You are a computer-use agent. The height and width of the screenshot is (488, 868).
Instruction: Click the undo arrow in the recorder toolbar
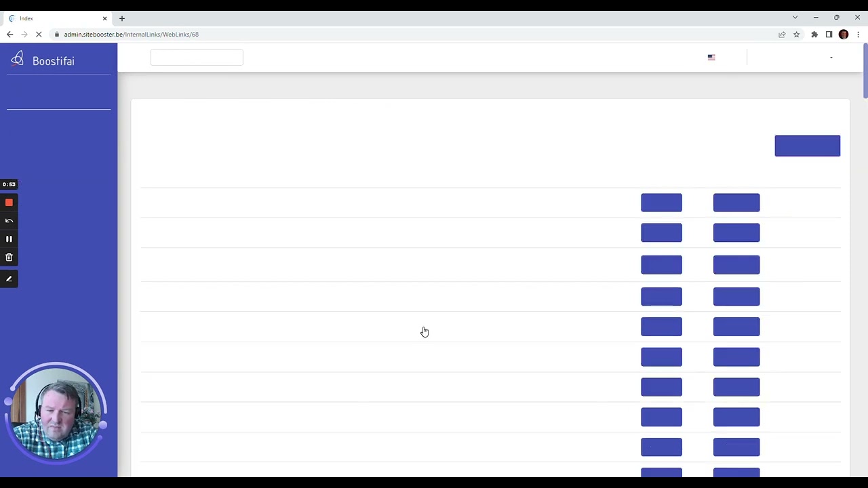point(9,221)
